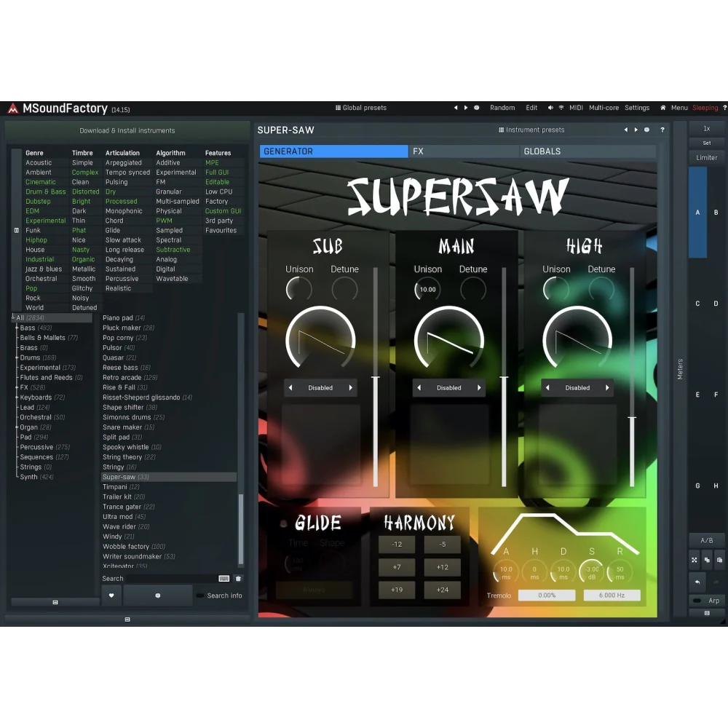
Task: Open help question mark beside Sleeping
Action: pyautogui.click(x=724, y=108)
